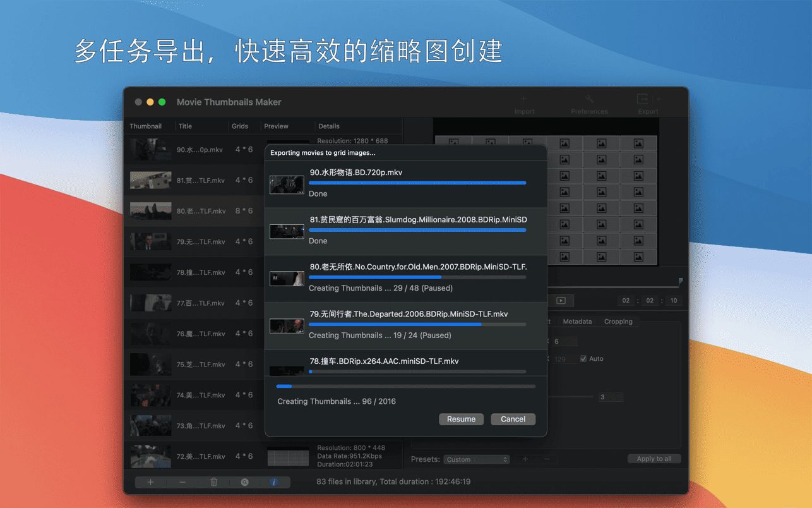Switch to the Cropping tab

tap(618, 322)
